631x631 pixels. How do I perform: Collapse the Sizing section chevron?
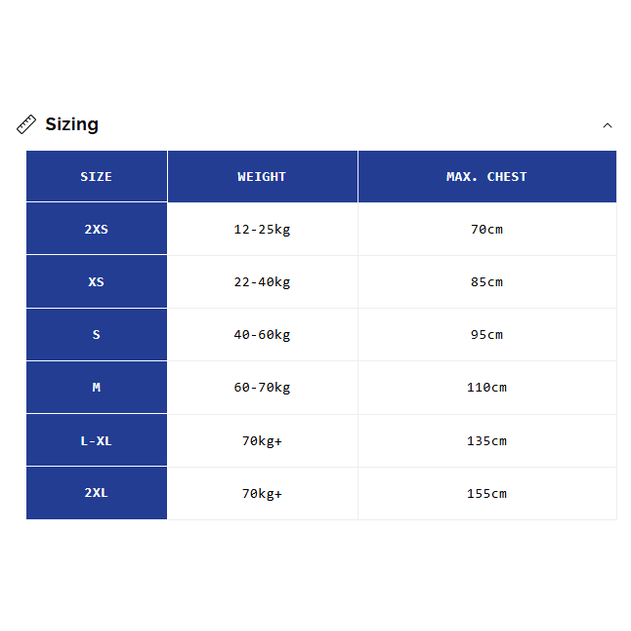pyautogui.click(x=607, y=125)
